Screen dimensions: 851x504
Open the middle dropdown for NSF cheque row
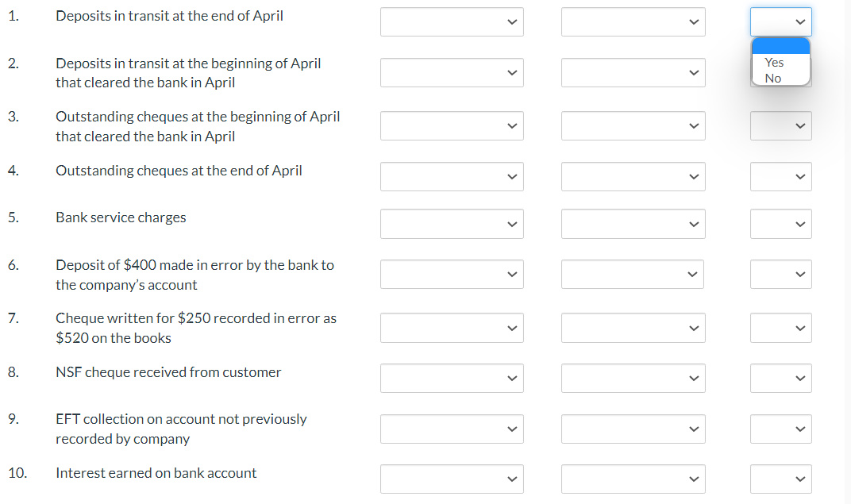click(633, 379)
